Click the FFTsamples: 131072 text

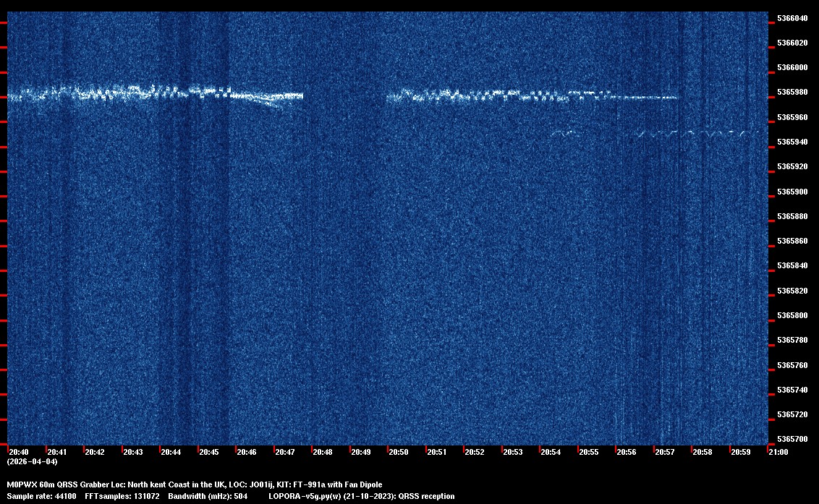122,496
